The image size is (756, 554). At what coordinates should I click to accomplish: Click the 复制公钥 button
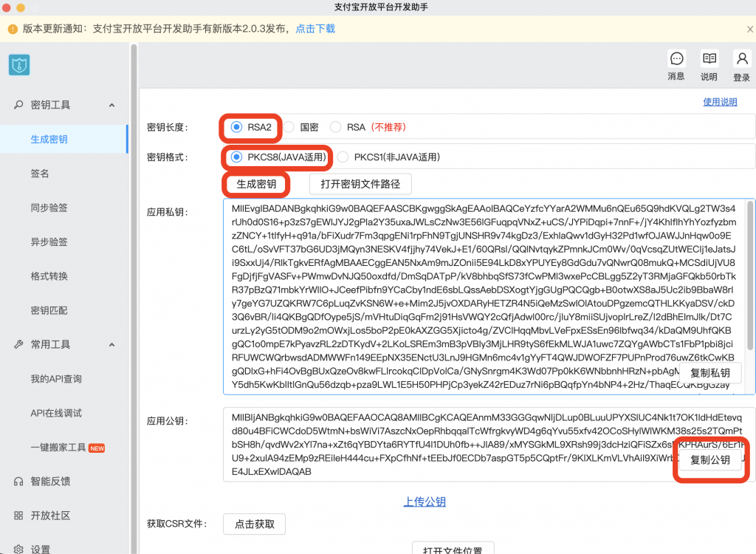[x=709, y=460]
